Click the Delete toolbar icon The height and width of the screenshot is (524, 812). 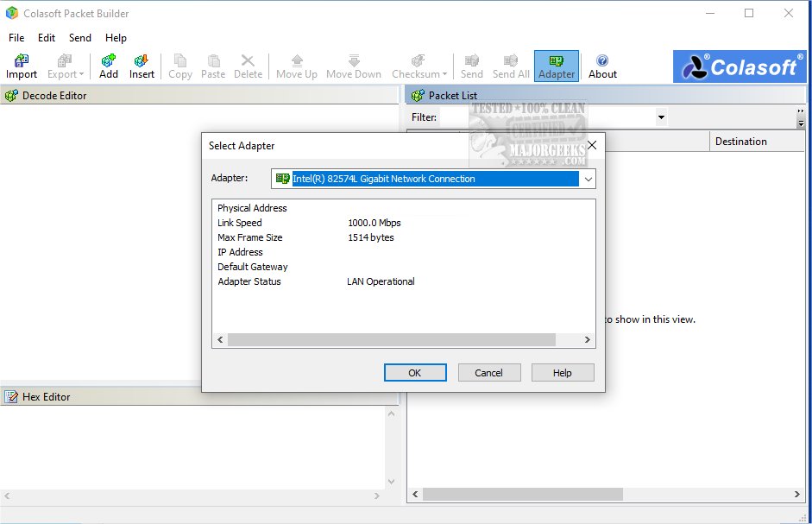click(x=248, y=66)
